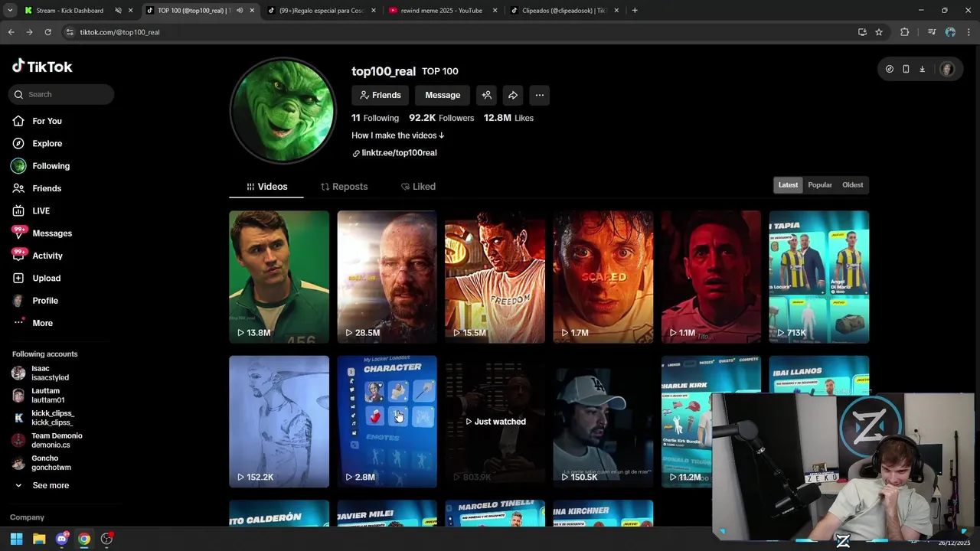Sort videos by Popular

tap(820, 184)
